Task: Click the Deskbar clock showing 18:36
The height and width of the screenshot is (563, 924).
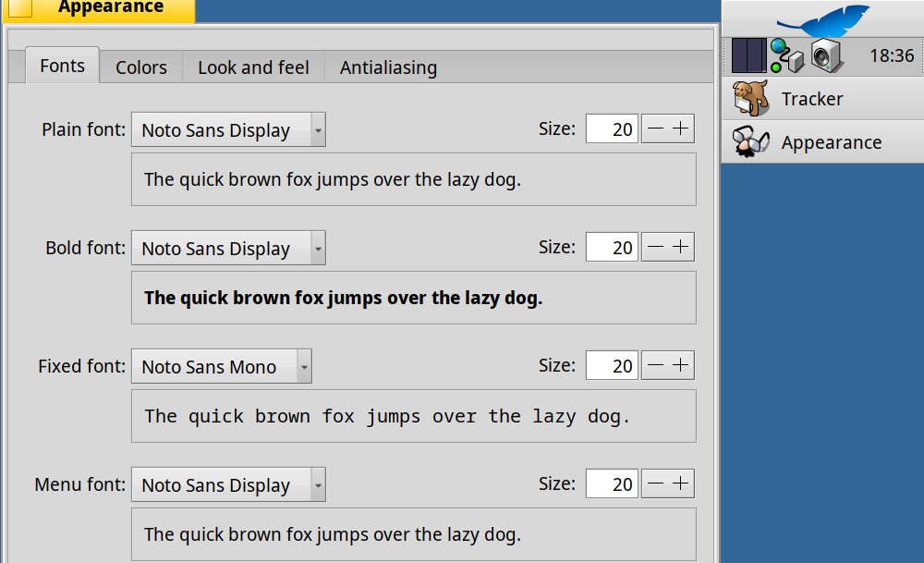Action: click(x=892, y=55)
